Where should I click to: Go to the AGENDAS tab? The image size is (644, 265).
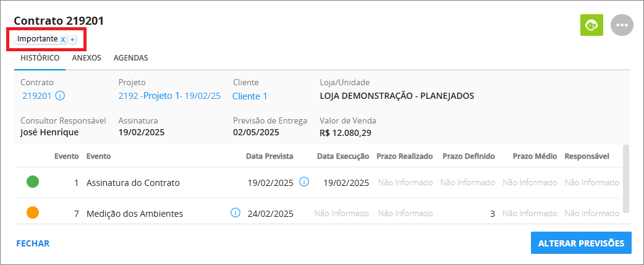pos(130,58)
